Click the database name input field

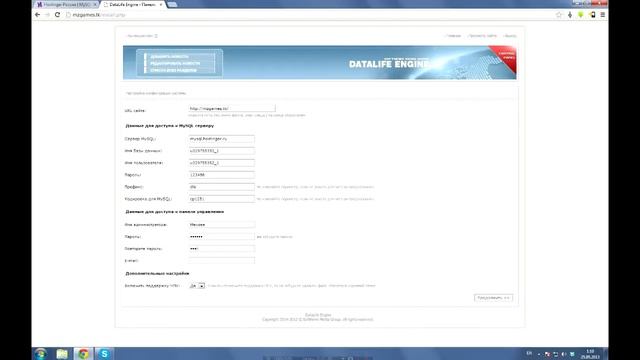click(222, 151)
